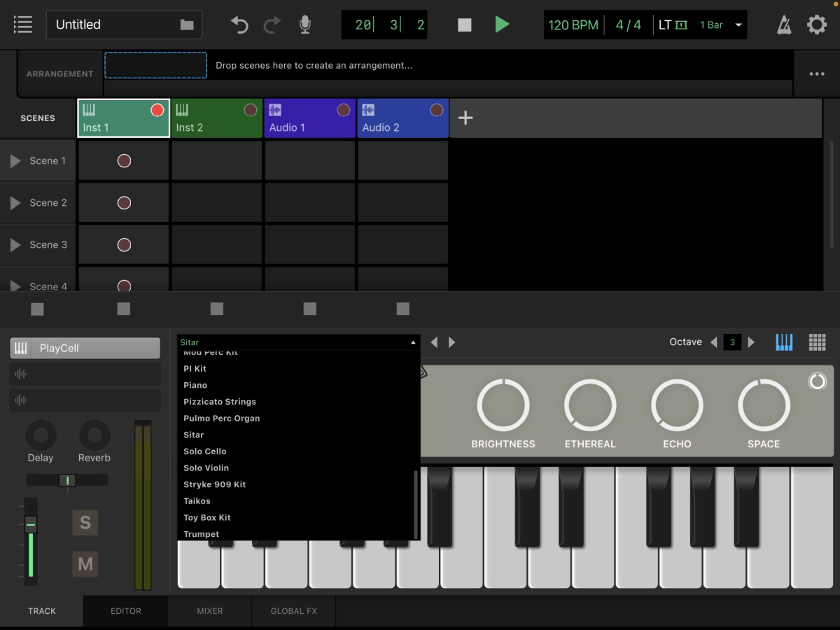Choose Solo Cello from preset list

tap(205, 451)
